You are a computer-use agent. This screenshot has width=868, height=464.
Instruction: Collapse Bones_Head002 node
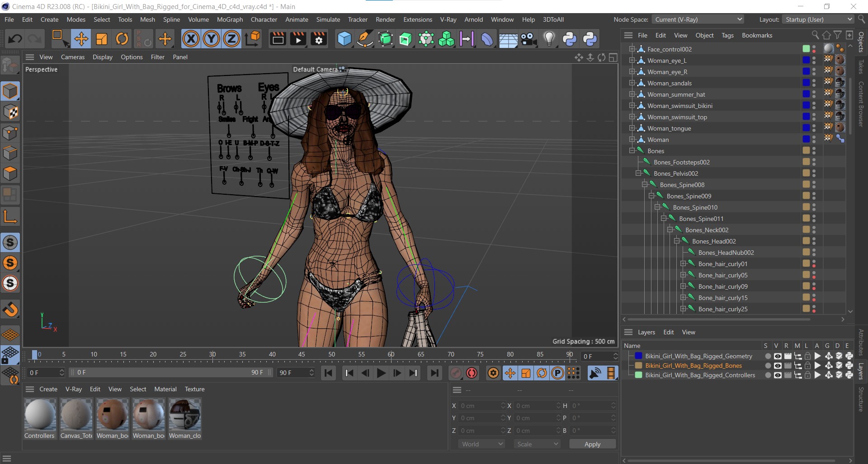click(677, 241)
